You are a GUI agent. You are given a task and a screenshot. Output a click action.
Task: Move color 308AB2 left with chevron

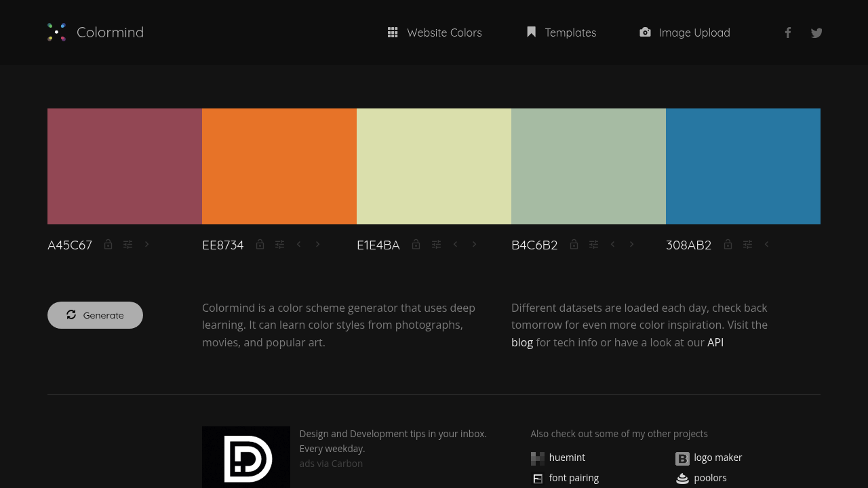pos(766,245)
